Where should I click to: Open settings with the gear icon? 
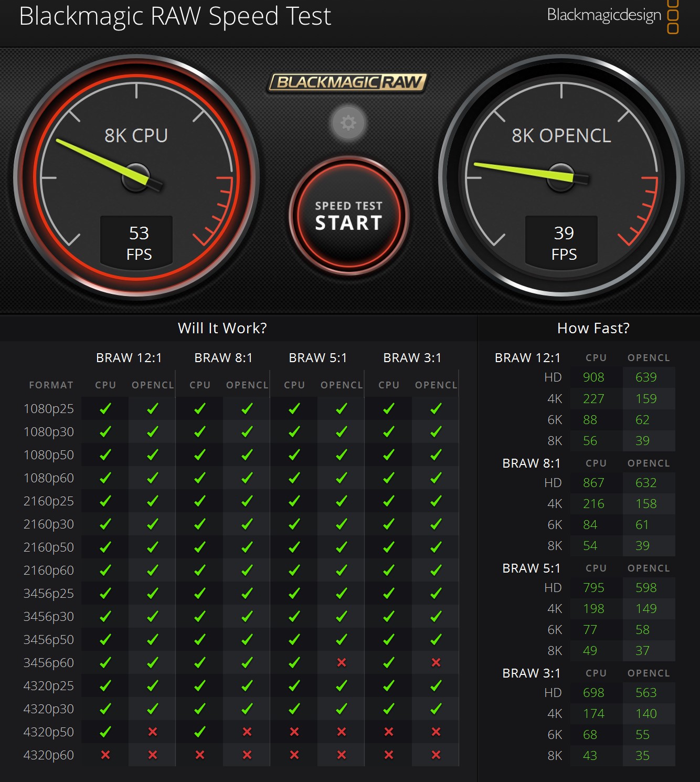pos(348,123)
